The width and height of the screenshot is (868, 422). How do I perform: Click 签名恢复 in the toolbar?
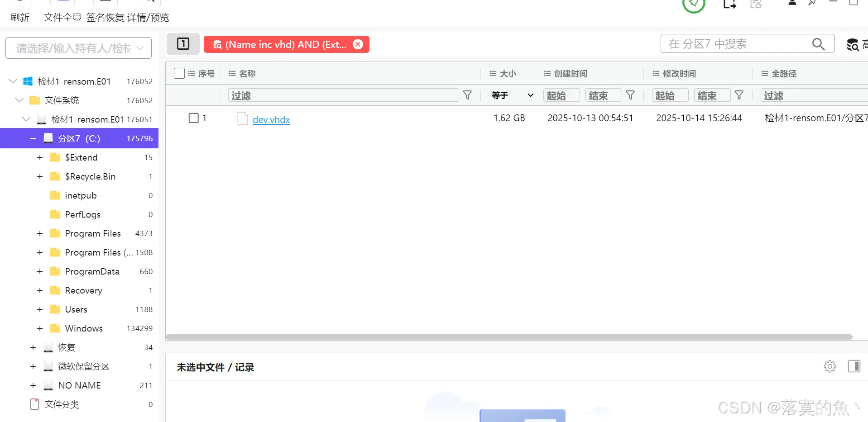pos(105,17)
